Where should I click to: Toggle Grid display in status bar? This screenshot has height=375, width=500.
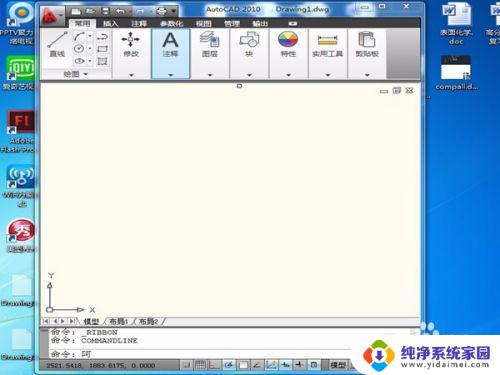click(200, 365)
